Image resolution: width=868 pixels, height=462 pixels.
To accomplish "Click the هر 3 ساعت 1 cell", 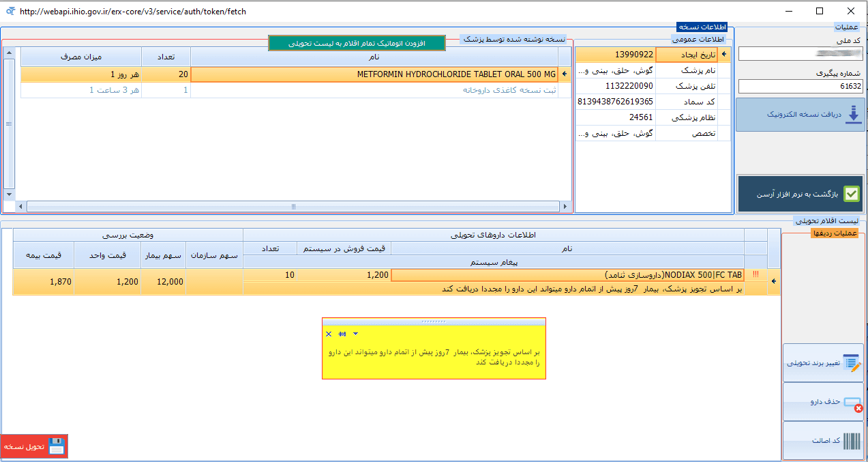I will coord(80,90).
